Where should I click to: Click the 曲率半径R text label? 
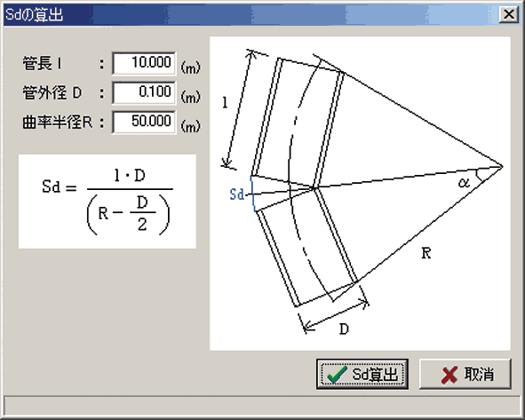tap(57, 123)
